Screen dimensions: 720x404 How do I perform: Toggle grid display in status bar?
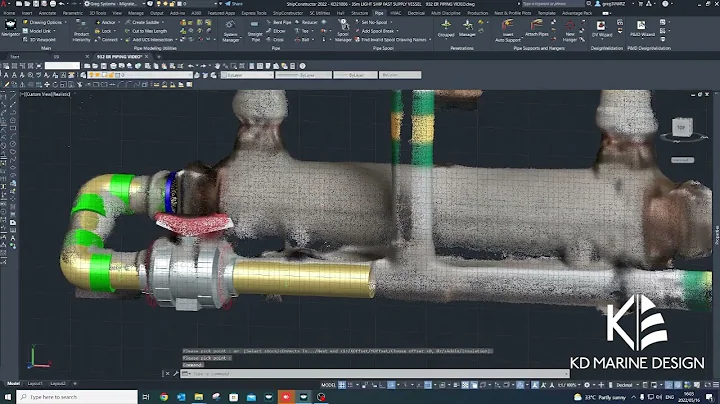(x=342, y=385)
